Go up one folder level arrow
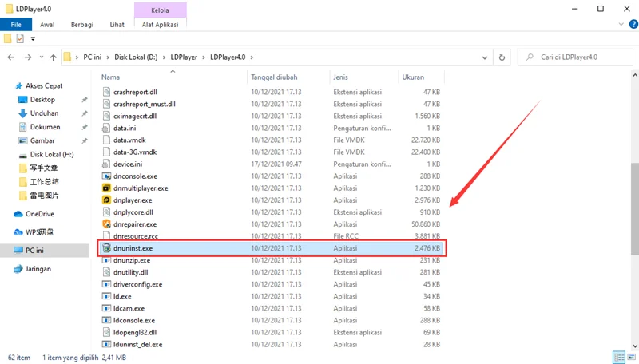This screenshot has width=639, height=364. (x=53, y=57)
